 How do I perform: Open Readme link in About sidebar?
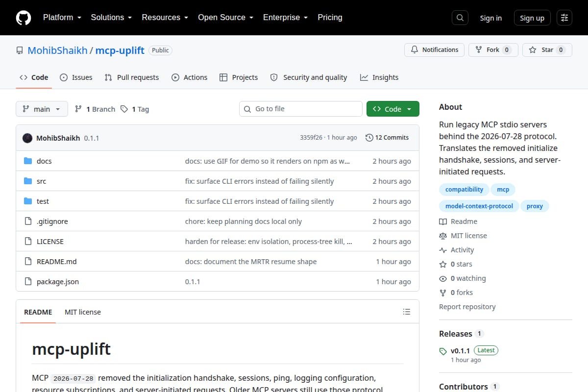coord(458,221)
